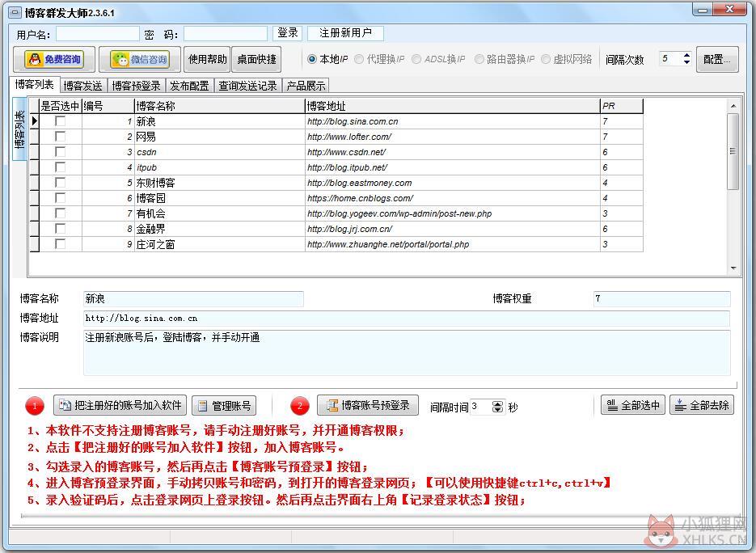Screen dimensions: 756x553
Task: Switch to 发布配置 tab
Action: click(189, 86)
